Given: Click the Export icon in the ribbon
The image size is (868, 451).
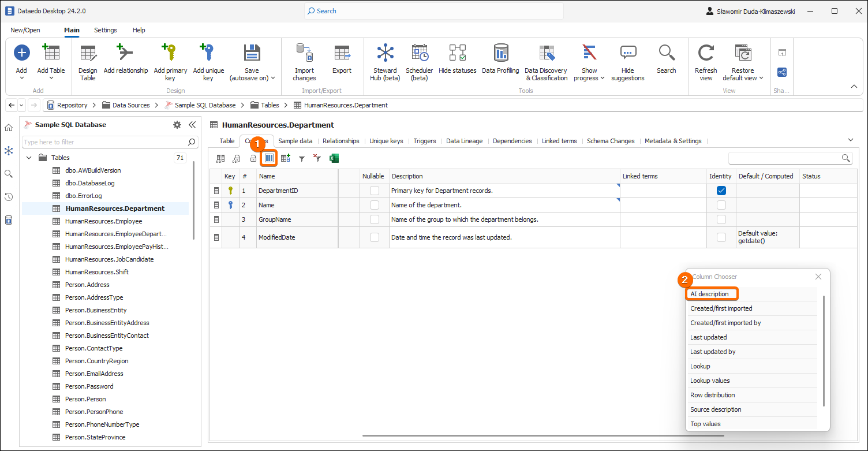Looking at the screenshot, I should point(342,53).
